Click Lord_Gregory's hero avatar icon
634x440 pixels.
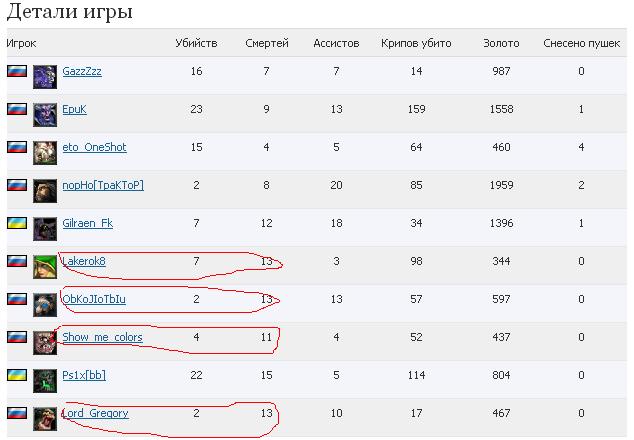click(x=45, y=419)
